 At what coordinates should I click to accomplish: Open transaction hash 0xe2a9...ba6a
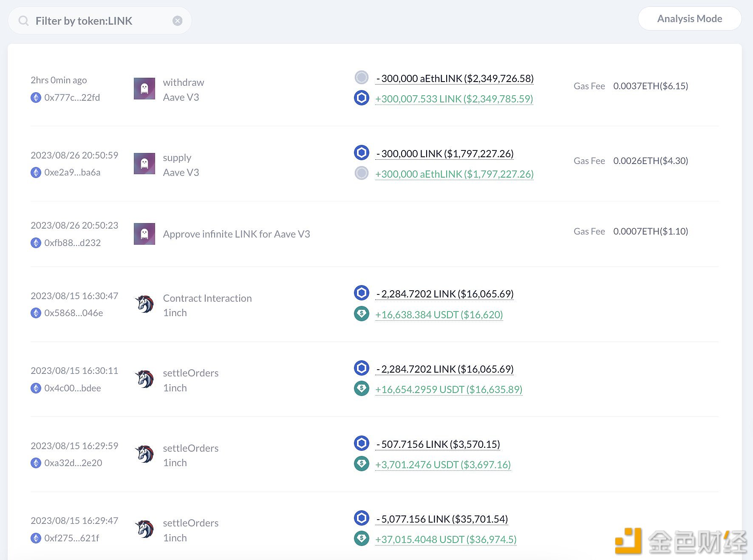(x=72, y=173)
